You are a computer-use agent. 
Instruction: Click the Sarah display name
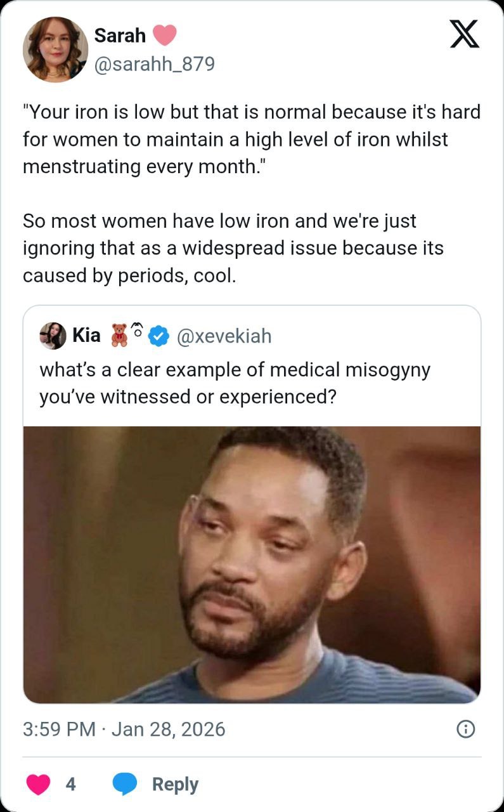tap(120, 36)
